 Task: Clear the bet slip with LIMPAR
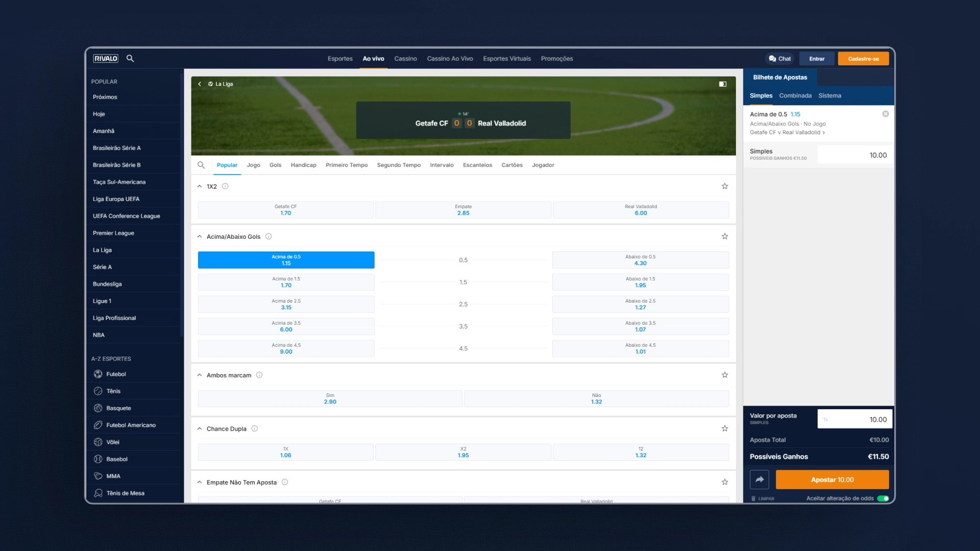[763, 498]
